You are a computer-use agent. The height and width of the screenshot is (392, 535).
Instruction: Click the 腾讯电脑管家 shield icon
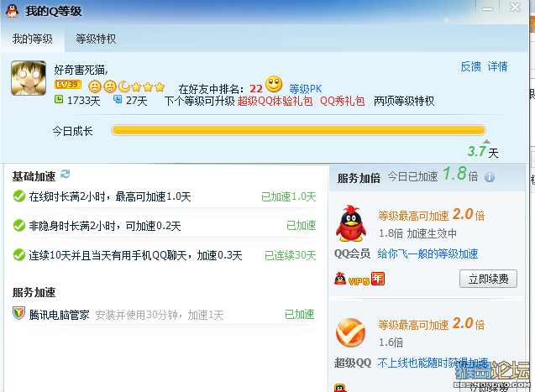[18, 313]
